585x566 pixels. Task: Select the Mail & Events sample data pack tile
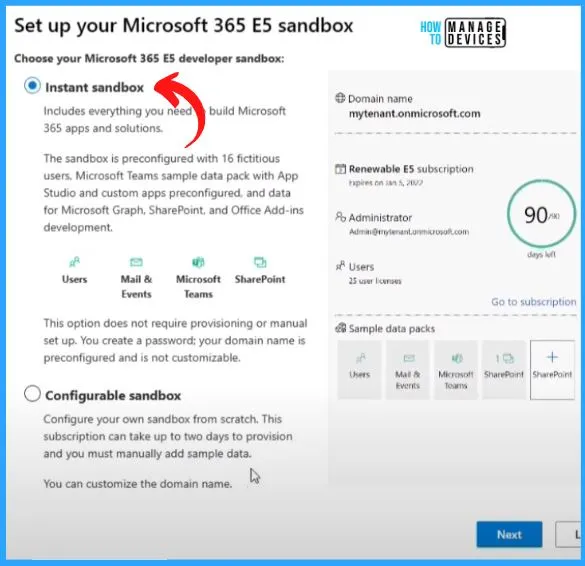(407, 370)
